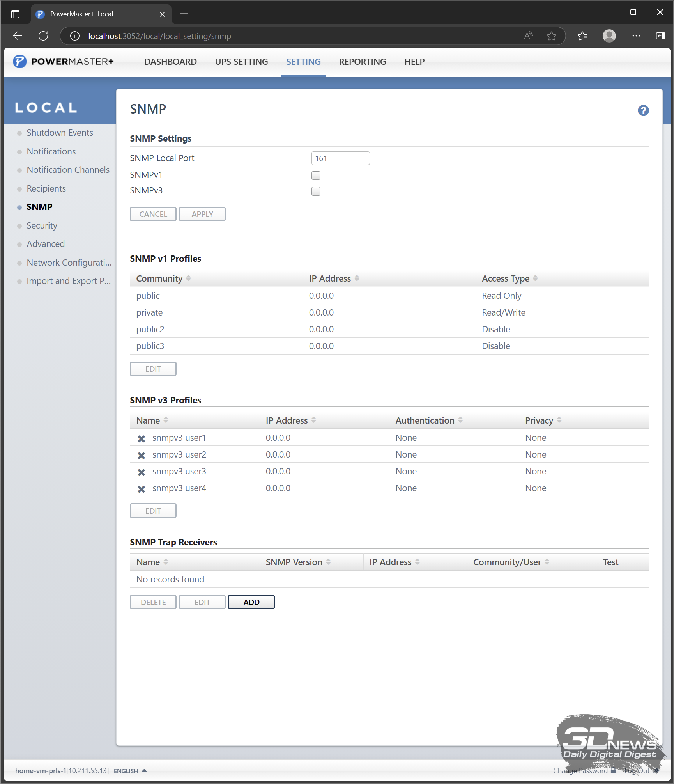The height and width of the screenshot is (784, 674).
Task: View site information icon in address bar
Action: [74, 36]
